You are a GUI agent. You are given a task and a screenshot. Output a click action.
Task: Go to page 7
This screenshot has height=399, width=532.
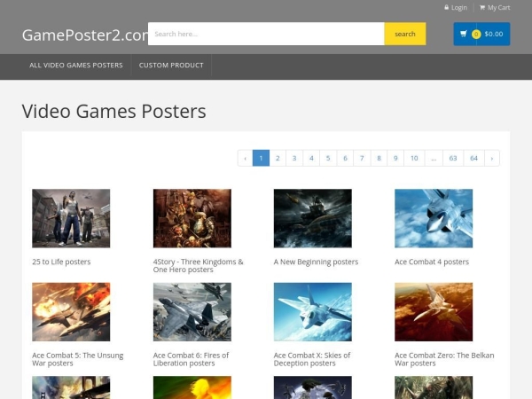click(362, 158)
